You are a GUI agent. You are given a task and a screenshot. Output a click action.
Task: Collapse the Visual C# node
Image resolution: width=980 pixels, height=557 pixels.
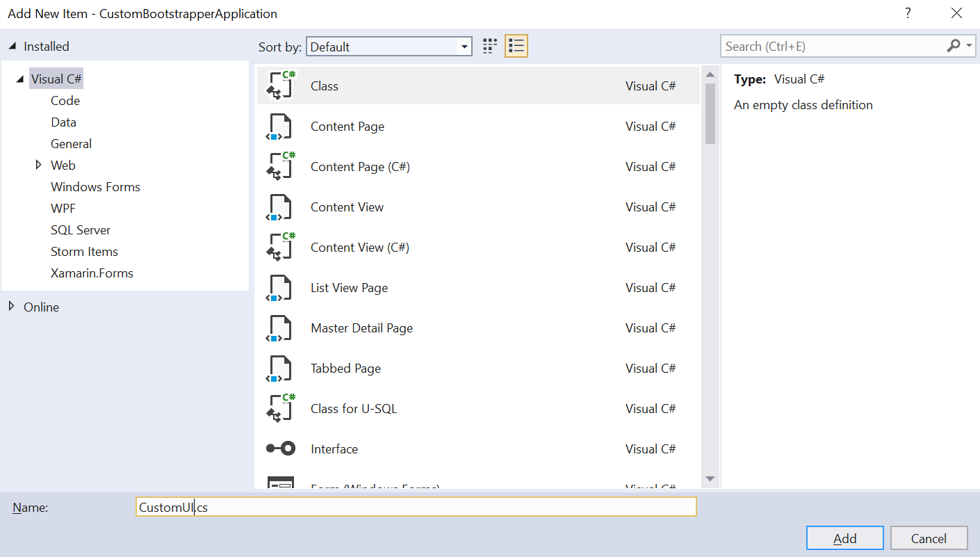19,79
